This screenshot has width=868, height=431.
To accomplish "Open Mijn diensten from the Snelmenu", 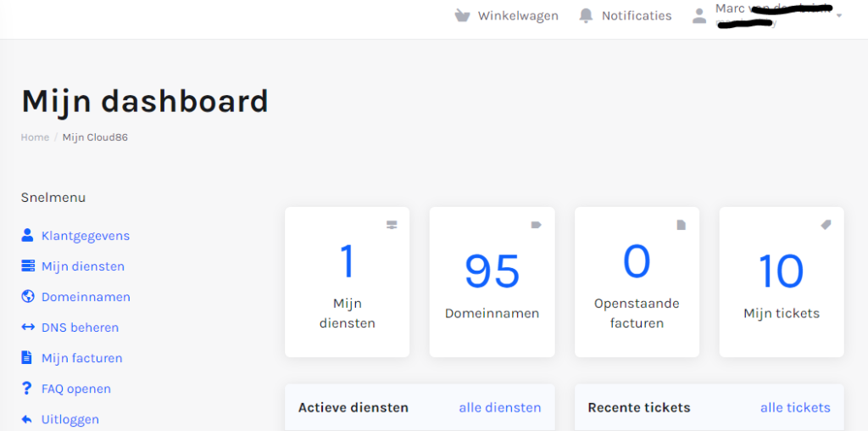I will tap(83, 266).
